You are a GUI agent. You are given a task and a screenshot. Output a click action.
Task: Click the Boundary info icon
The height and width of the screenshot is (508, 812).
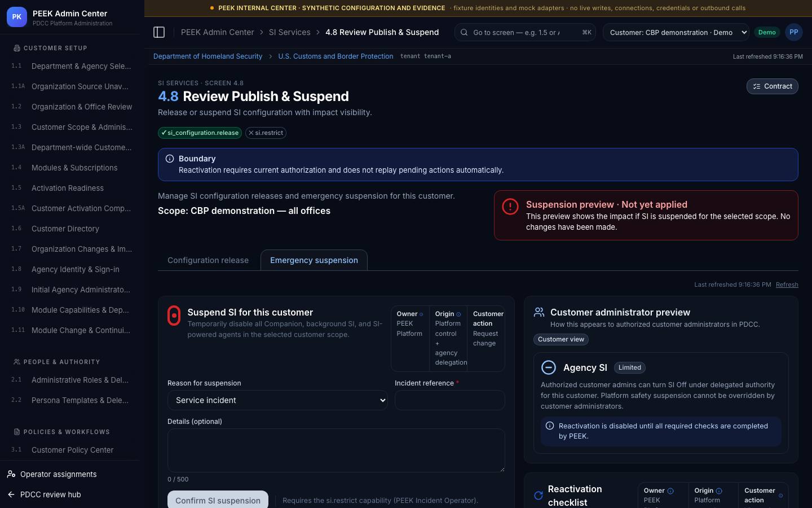pos(170,159)
